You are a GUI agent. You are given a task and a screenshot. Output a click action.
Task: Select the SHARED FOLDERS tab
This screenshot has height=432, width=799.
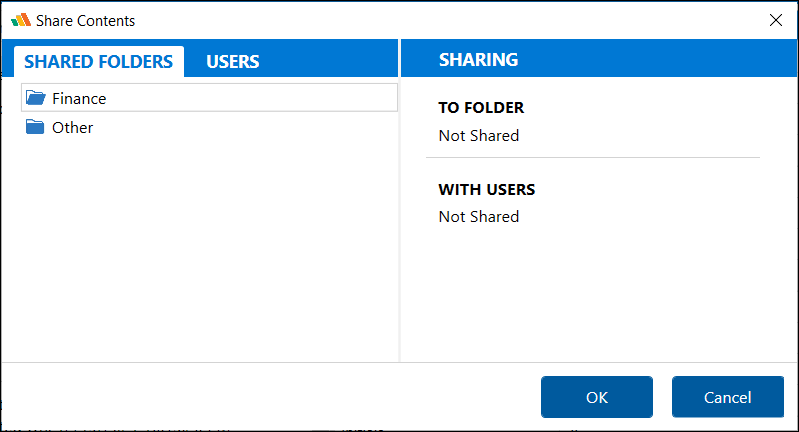[x=99, y=62]
